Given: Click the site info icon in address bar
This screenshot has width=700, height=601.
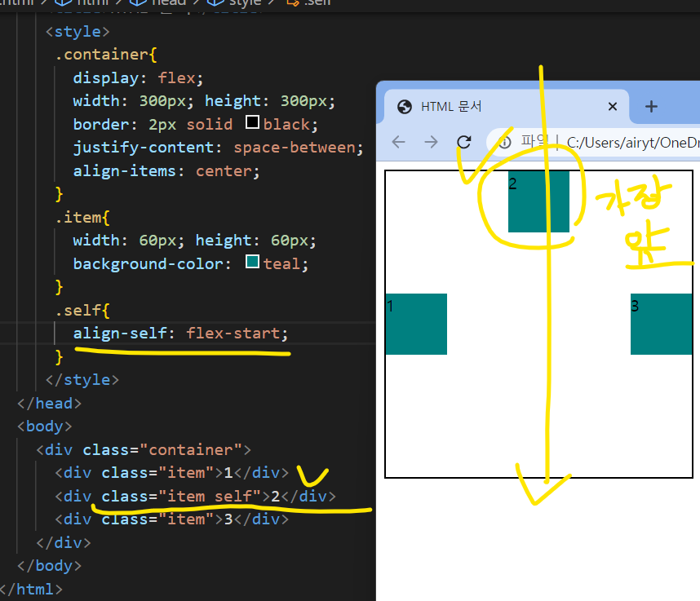Looking at the screenshot, I should point(505,143).
